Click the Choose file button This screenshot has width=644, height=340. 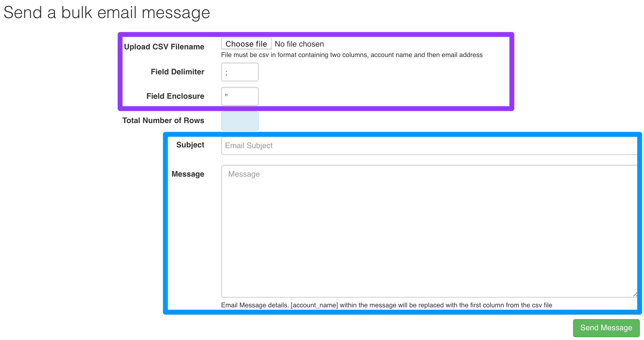point(246,44)
